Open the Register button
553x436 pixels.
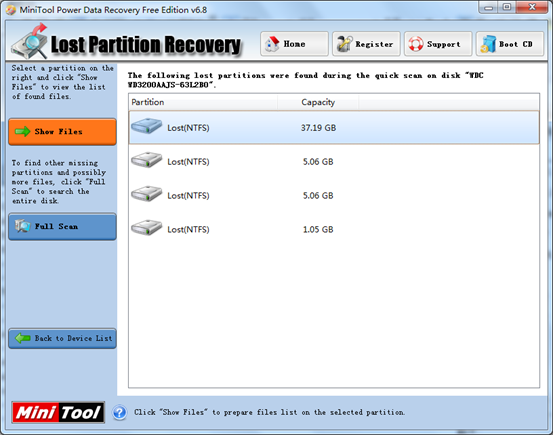366,44
